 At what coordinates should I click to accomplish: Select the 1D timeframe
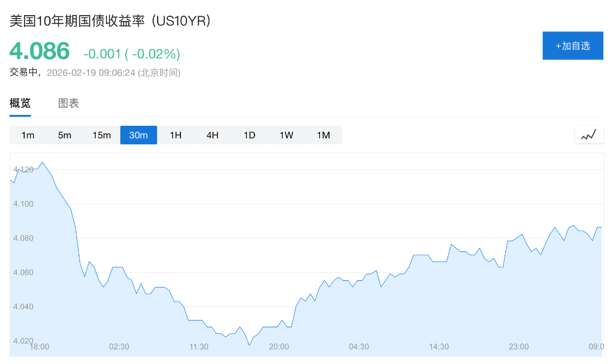tap(250, 135)
